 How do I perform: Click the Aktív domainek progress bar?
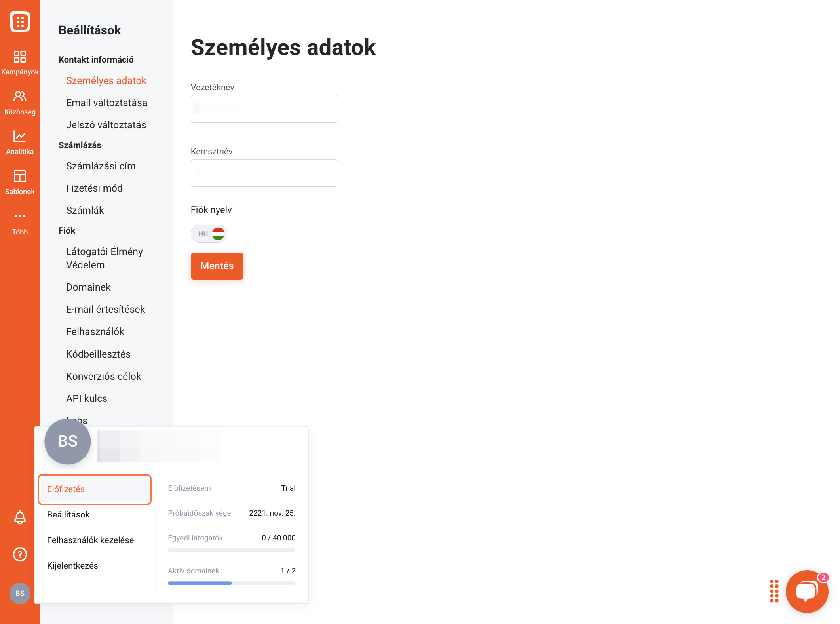tap(232, 583)
